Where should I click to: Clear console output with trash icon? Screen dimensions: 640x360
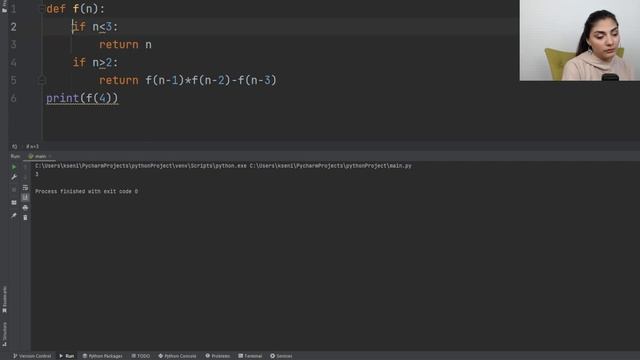(x=25, y=218)
